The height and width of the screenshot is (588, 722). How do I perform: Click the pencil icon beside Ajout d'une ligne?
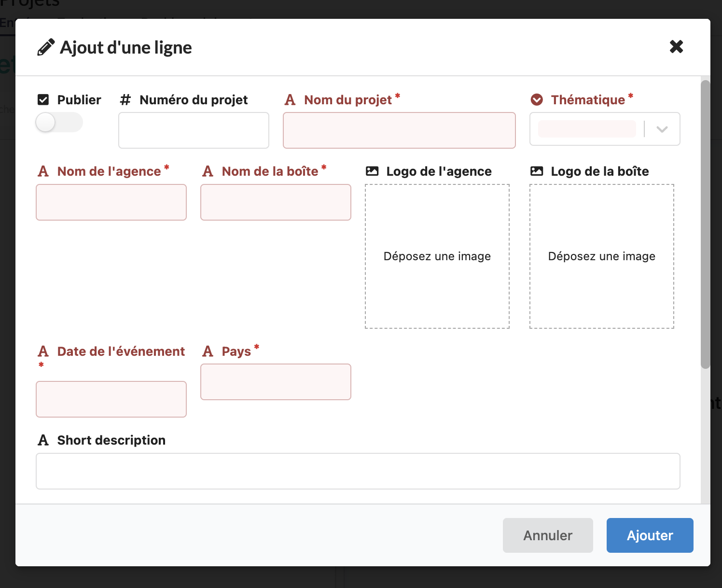click(x=46, y=47)
